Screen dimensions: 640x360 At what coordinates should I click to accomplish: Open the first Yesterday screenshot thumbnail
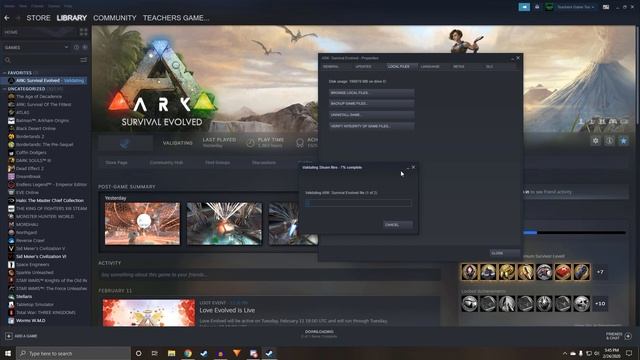pyautogui.click(x=142, y=224)
